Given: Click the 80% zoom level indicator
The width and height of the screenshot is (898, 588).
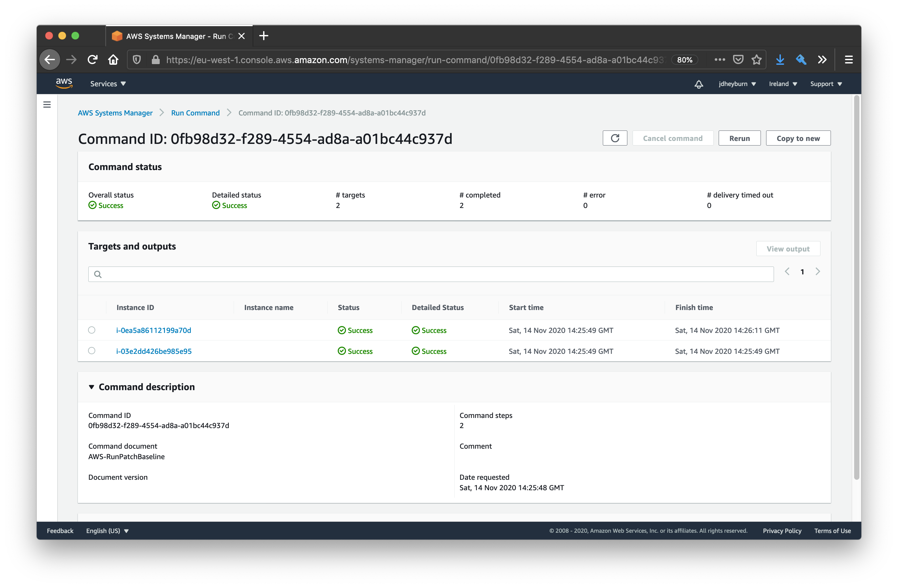Looking at the screenshot, I should tap(684, 60).
